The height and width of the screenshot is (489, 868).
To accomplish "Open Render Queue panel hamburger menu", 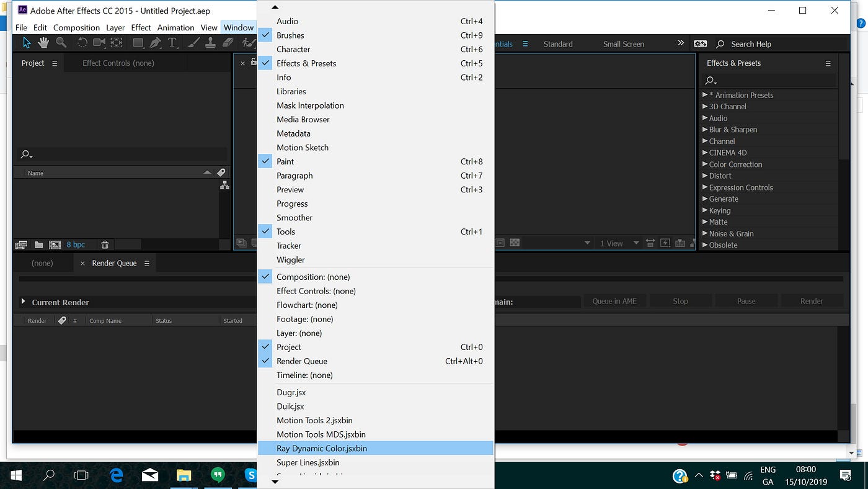I will pyautogui.click(x=147, y=263).
